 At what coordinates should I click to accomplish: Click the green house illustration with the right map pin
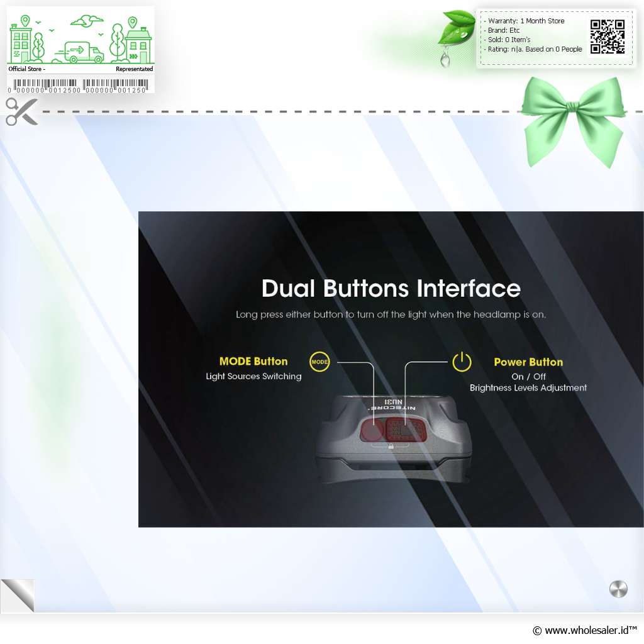(138, 40)
